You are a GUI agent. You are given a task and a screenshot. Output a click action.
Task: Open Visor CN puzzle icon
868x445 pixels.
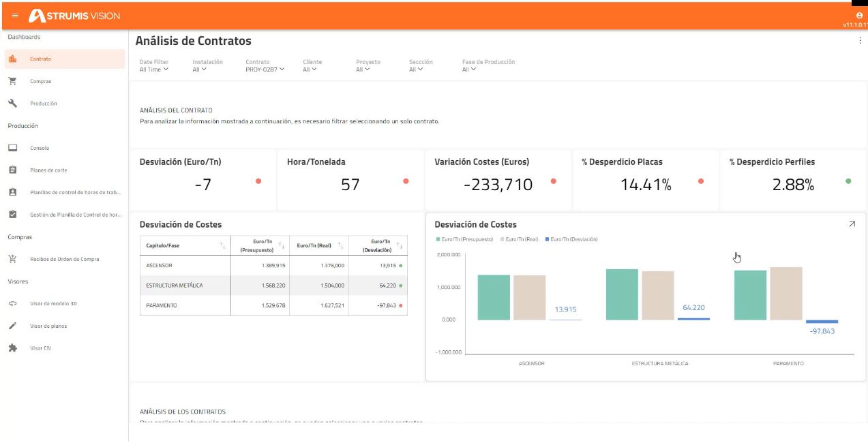12,348
